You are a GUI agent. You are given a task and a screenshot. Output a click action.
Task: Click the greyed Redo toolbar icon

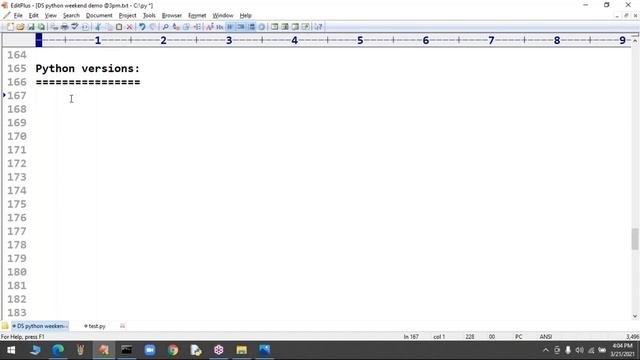pos(153,27)
